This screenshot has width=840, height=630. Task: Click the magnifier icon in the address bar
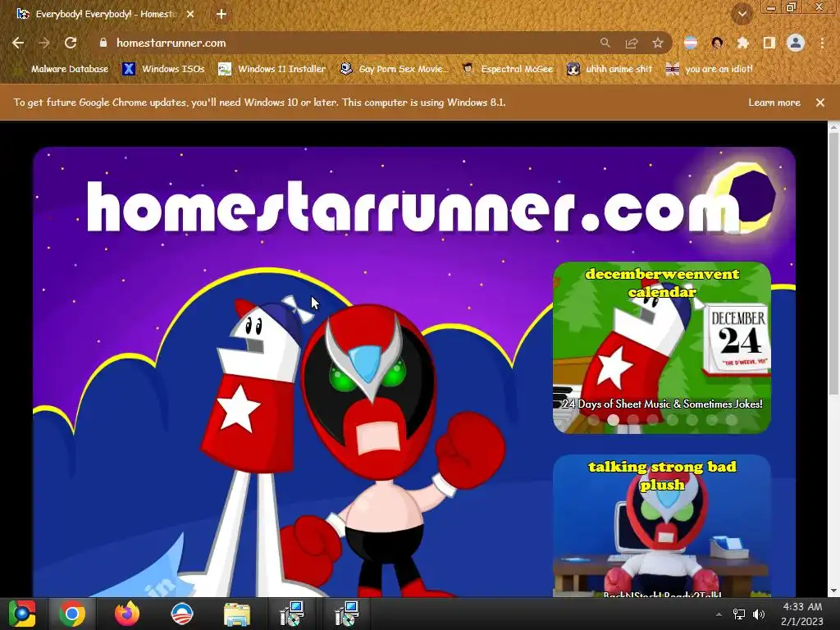(x=605, y=43)
